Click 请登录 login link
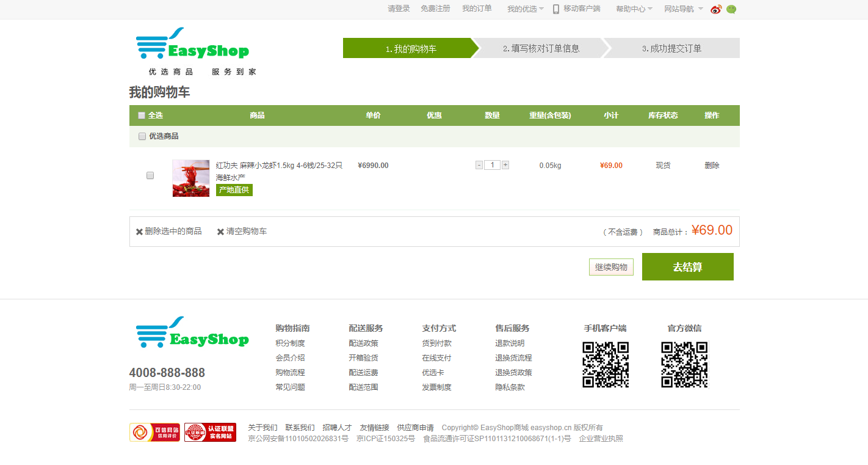 click(399, 9)
